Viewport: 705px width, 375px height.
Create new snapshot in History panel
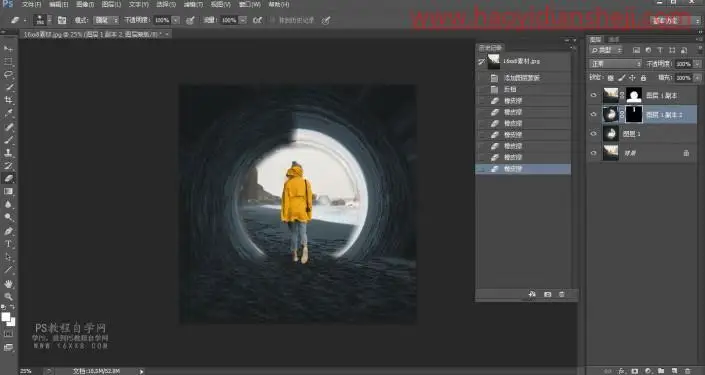[547, 294]
